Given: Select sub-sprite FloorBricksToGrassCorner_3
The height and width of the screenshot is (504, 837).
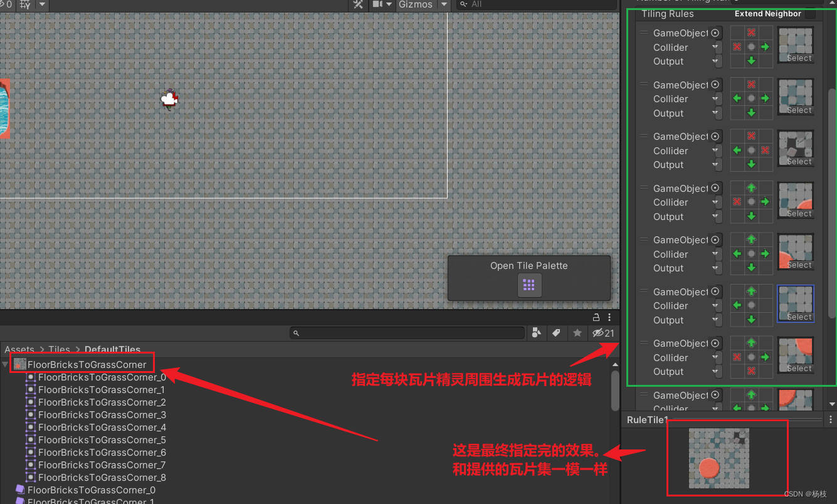Looking at the screenshot, I should tap(102, 415).
